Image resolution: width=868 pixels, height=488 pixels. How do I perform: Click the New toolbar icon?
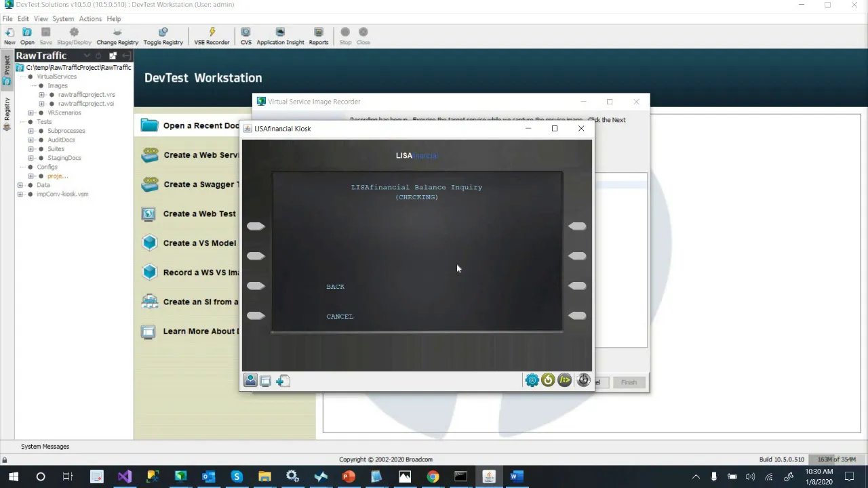pyautogui.click(x=9, y=36)
